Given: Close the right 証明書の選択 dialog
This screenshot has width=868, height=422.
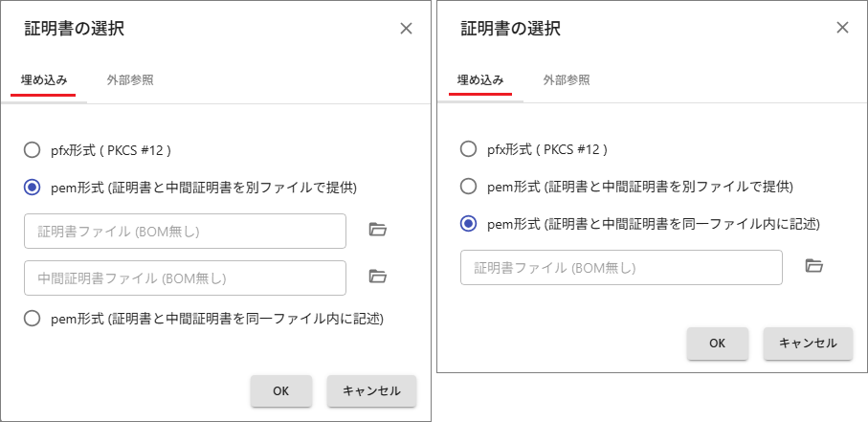Looking at the screenshot, I should pyautogui.click(x=842, y=28).
